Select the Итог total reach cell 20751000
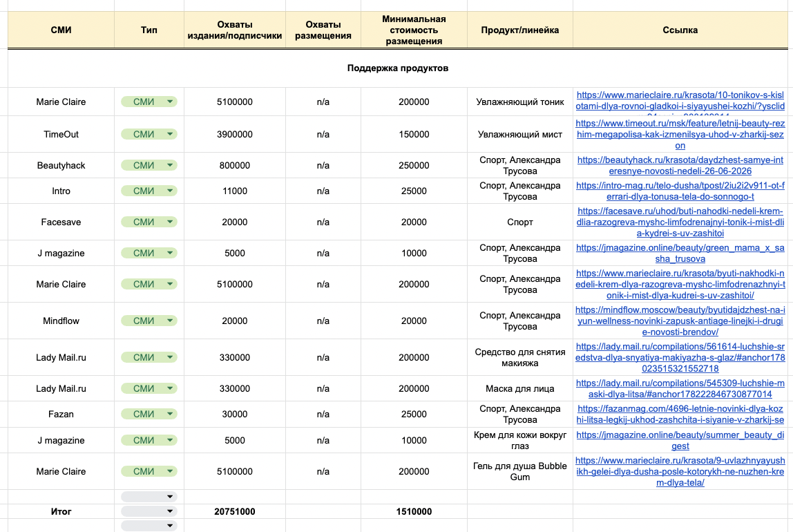The width and height of the screenshot is (793, 532). coord(235,511)
